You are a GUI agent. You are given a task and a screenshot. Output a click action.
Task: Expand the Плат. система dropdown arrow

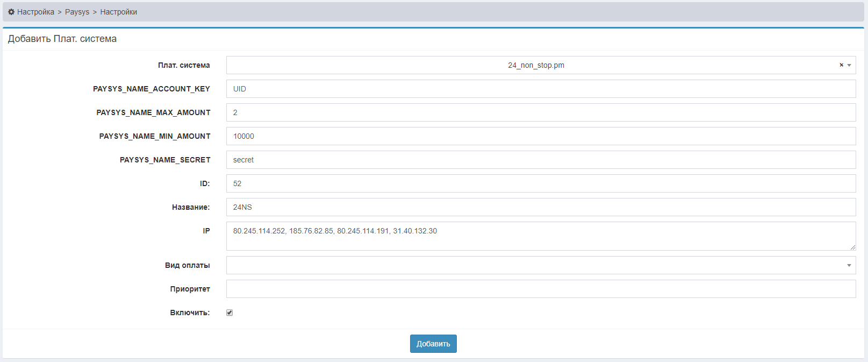tap(849, 65)
